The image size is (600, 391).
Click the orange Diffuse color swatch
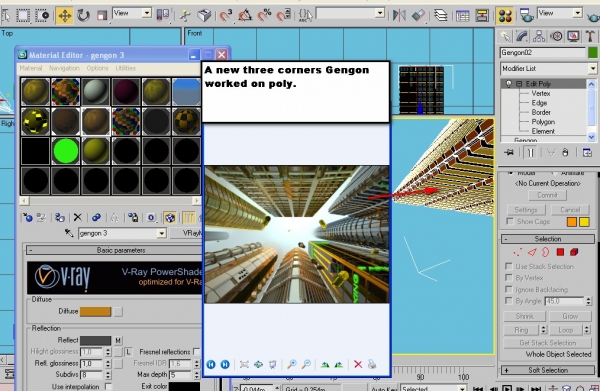(x=95, y=311)
